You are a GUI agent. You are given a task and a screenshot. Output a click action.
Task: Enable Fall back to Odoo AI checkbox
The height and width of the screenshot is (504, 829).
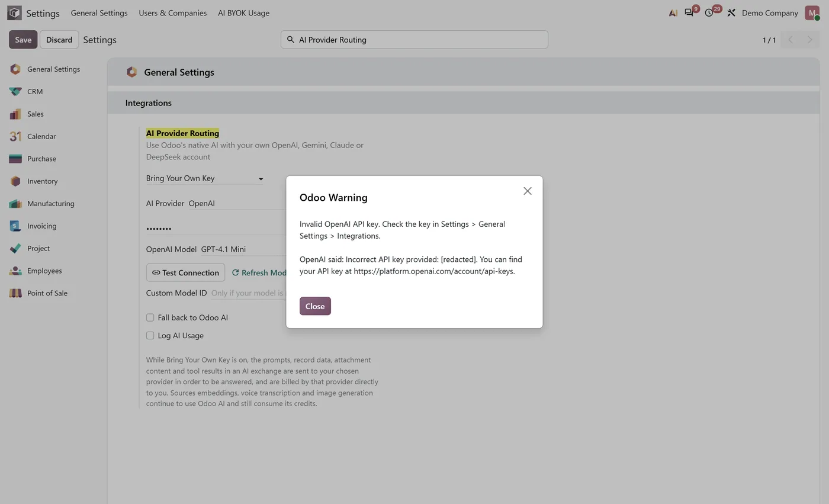click(150, 317)
